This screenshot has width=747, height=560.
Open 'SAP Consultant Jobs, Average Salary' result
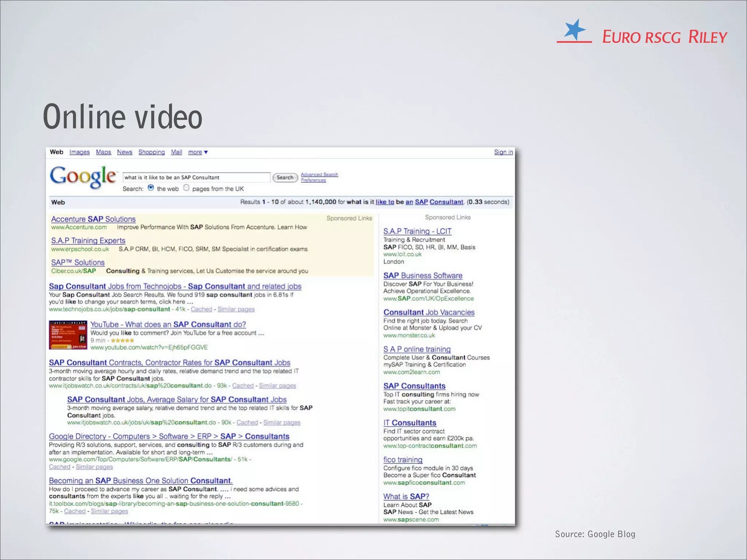pos(177,400)
